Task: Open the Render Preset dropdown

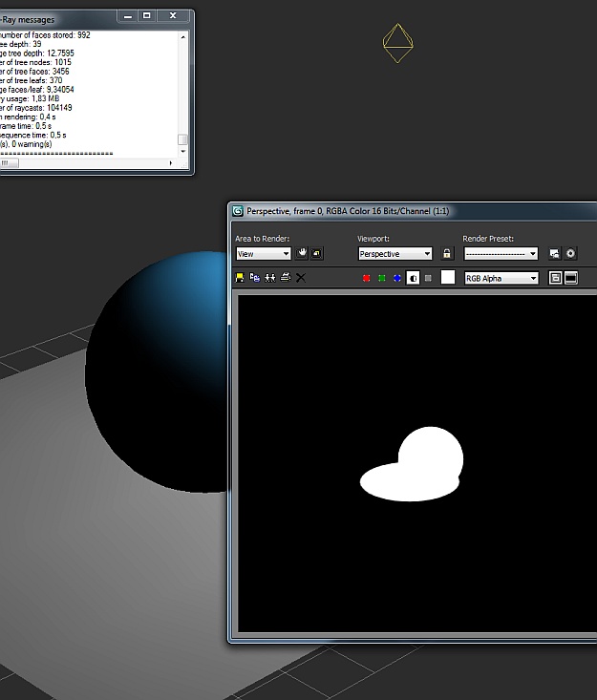Action: [x=501, y=254]
